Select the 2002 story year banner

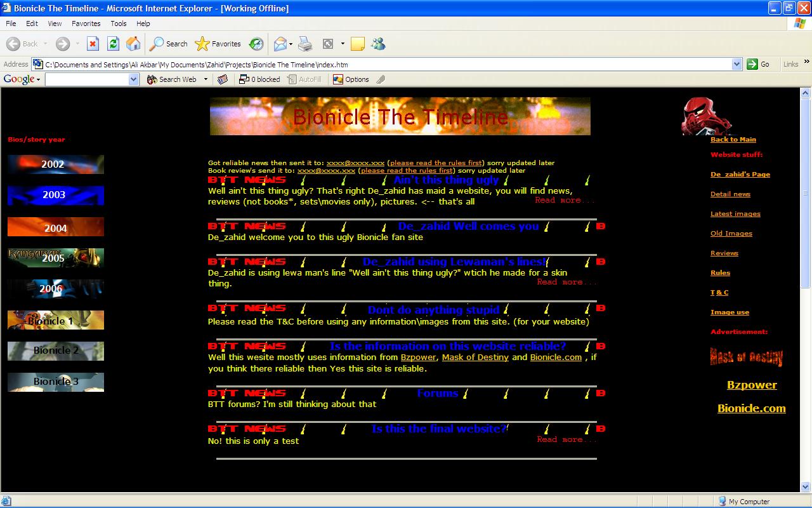coord(56,164)
